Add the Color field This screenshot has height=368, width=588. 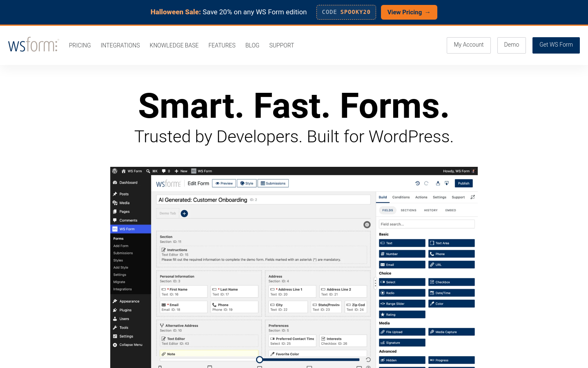452,304
